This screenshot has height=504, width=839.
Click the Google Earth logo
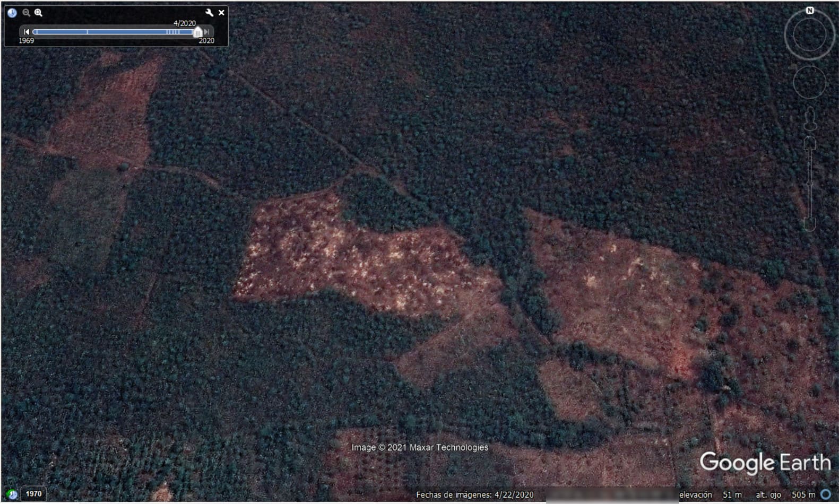[765, 463]
